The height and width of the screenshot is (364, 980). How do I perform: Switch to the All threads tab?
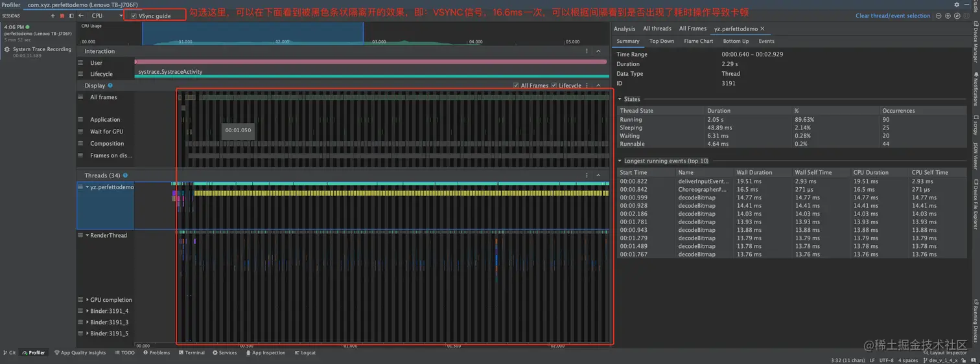click(657, 28)
